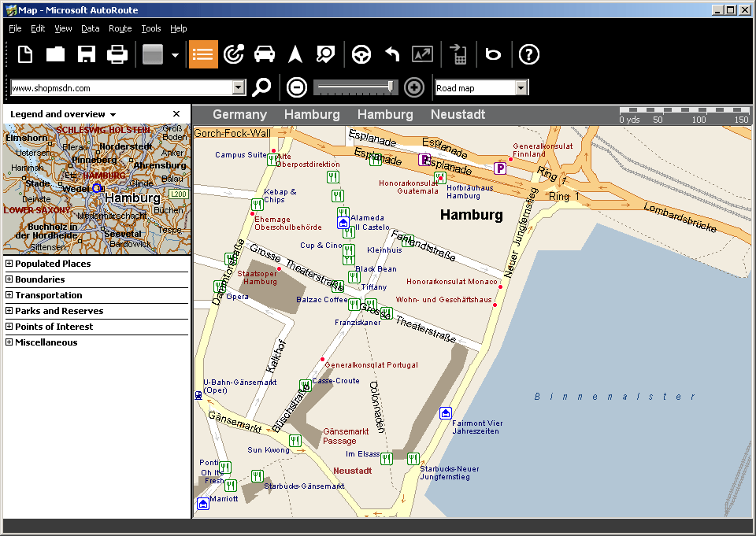This screenshot has height=536, width=756.
Task: Expand the Miscellaneous legend section
Action: [x=9, y=342]
